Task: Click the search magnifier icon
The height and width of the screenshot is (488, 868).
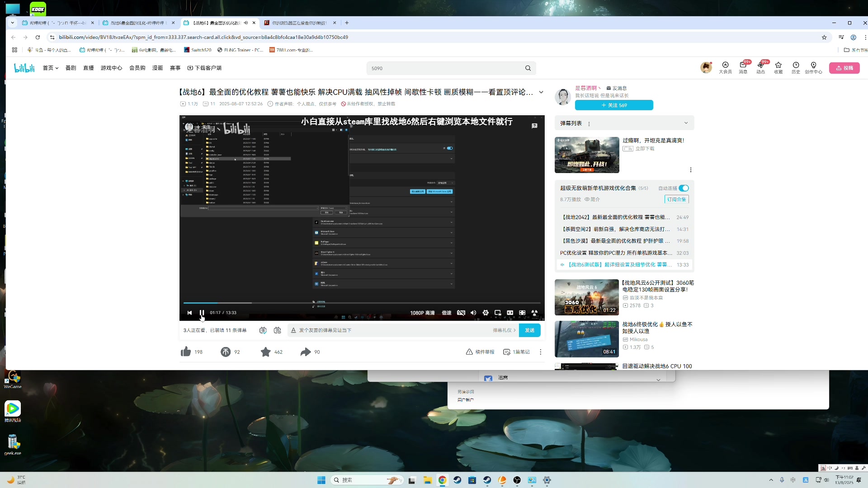Action: tap(528, 68)
